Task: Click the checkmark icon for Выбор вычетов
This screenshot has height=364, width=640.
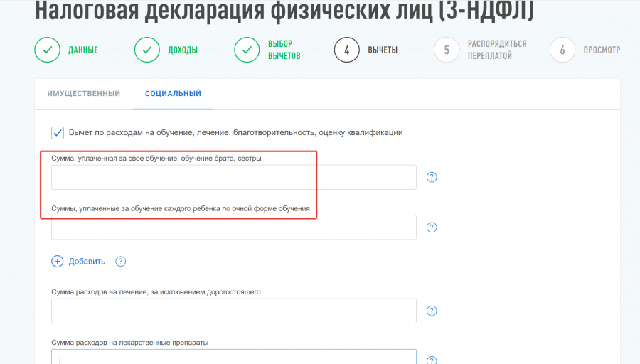Action: point(247,50)
